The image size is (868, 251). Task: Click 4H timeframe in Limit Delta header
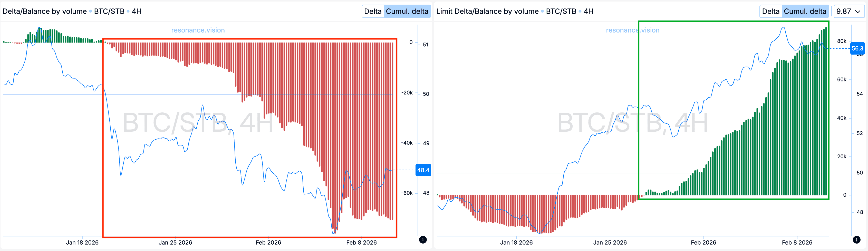coord(588,12)
